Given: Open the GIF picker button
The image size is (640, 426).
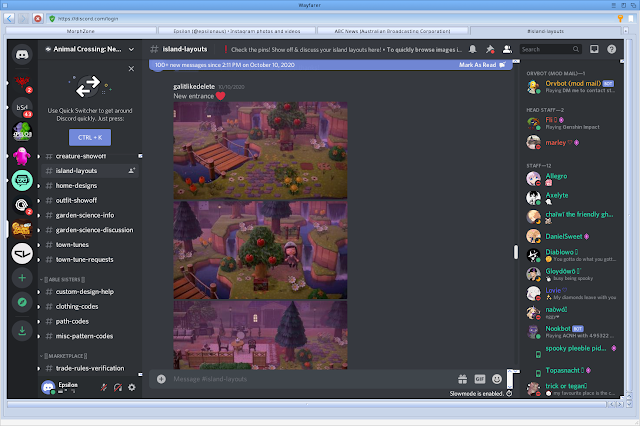Looking at the screenshot, I should [480, 379].
